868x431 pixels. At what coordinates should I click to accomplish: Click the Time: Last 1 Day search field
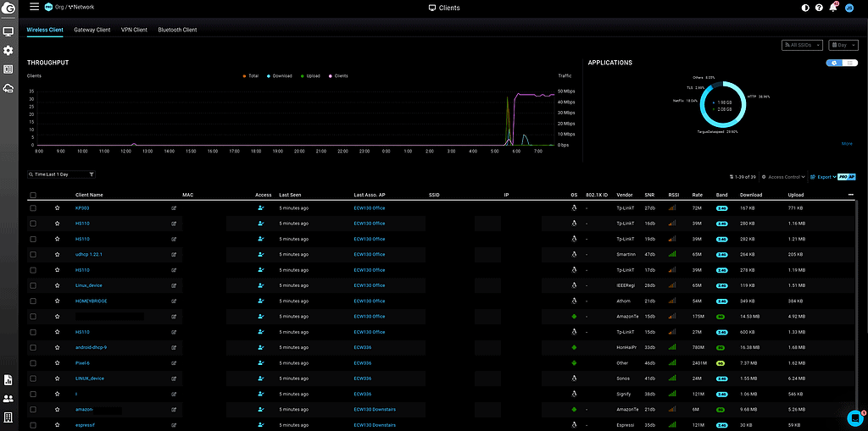64,174
